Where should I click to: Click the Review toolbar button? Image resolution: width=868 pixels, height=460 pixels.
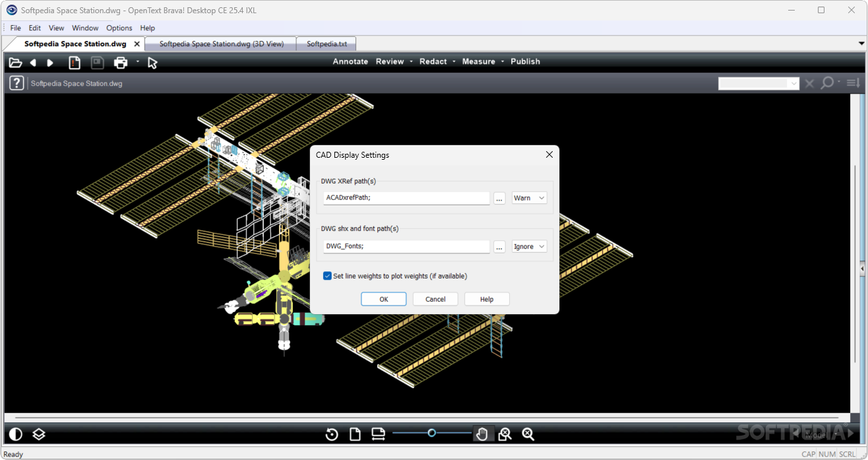click(x=390, y=61)
